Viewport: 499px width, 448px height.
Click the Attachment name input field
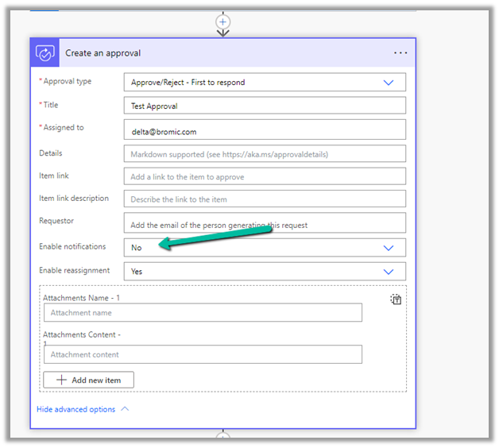(203, 313)
